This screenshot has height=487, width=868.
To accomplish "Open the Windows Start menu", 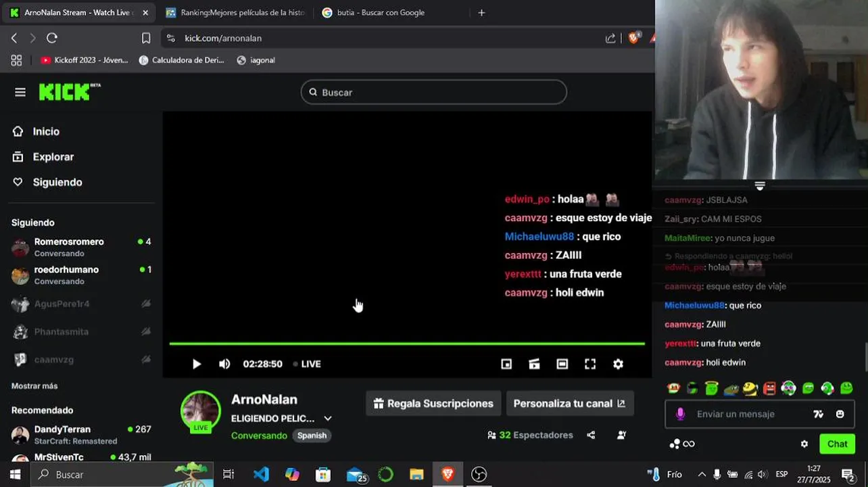I will tap(15, 474).
